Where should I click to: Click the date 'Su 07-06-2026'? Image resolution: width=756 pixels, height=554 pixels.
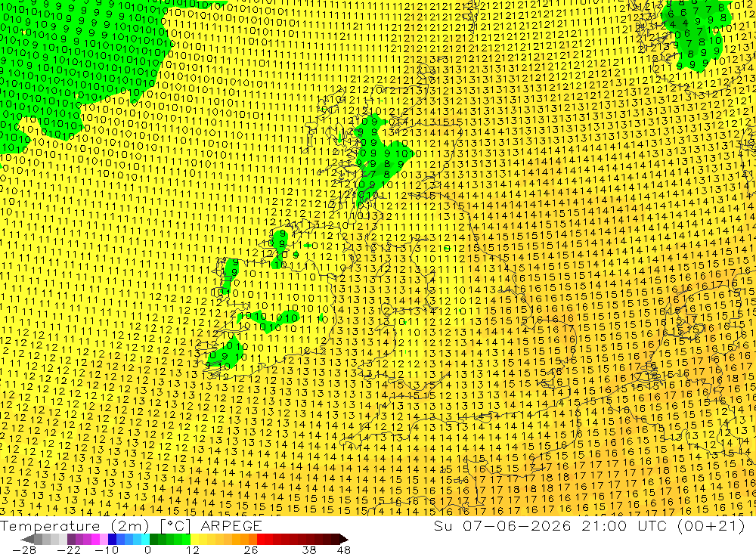(x=503, y=525)
